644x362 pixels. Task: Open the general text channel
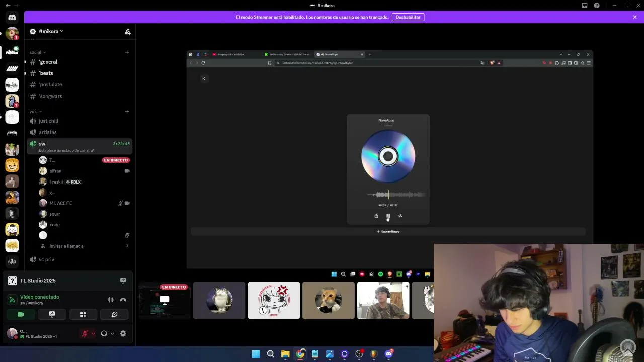[x=79, y=62]
